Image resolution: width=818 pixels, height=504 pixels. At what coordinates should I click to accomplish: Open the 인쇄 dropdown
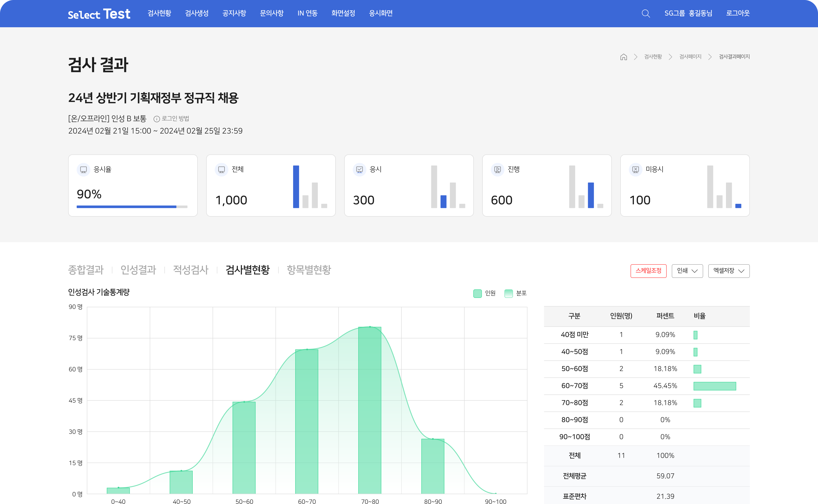[x=687, y=271]
